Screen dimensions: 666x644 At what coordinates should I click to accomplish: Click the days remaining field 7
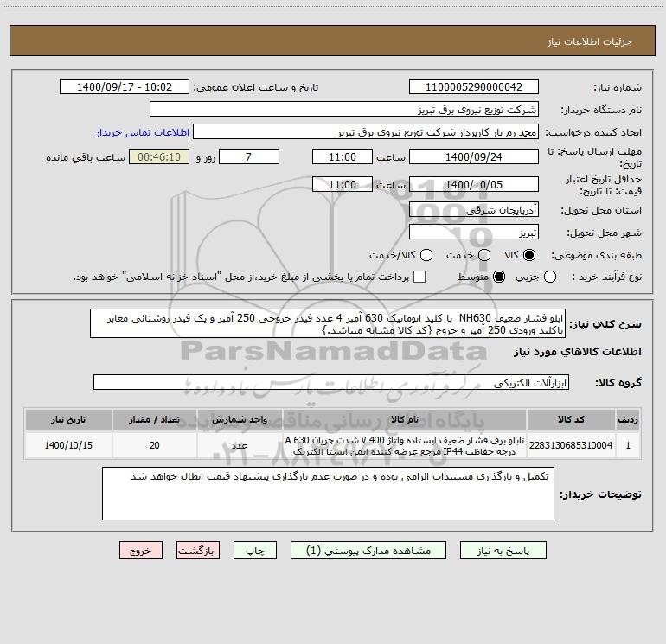[x=249, y=157]
